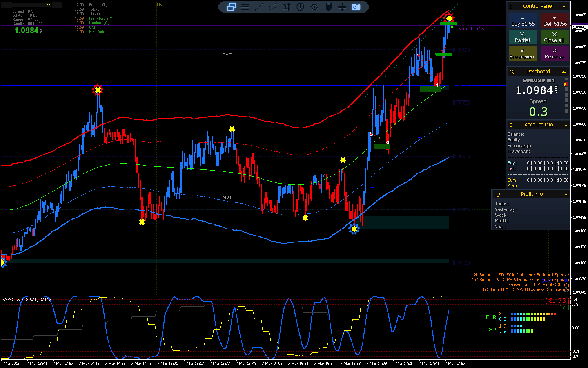Click the 1.09600 level tag on the chart
The height and width of the screenshot is (368, 588).
pyautogui.click(x=462, y=157)
